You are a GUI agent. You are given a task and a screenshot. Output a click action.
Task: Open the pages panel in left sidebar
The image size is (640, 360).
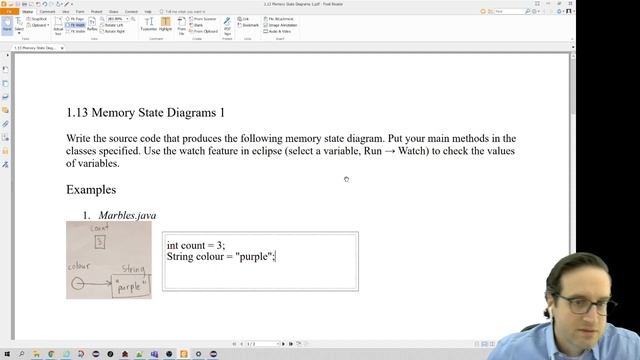point(5,84)
